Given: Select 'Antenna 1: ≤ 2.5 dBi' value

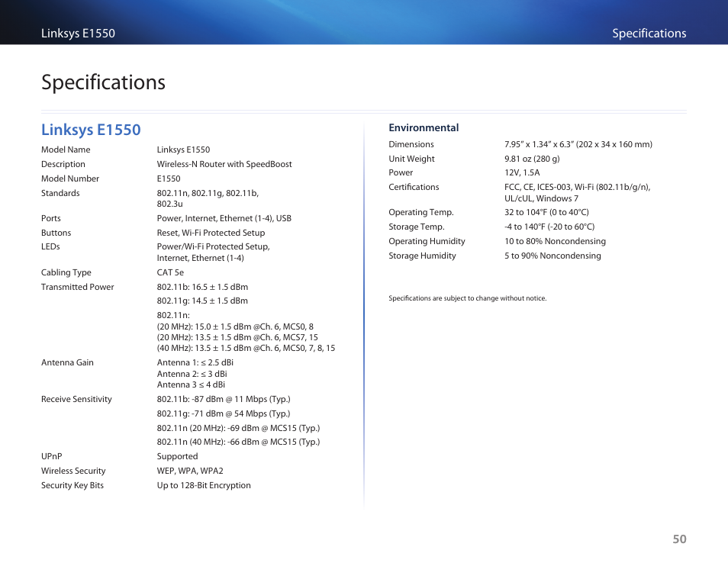Looking at the screenshot, I should [195, 362].
